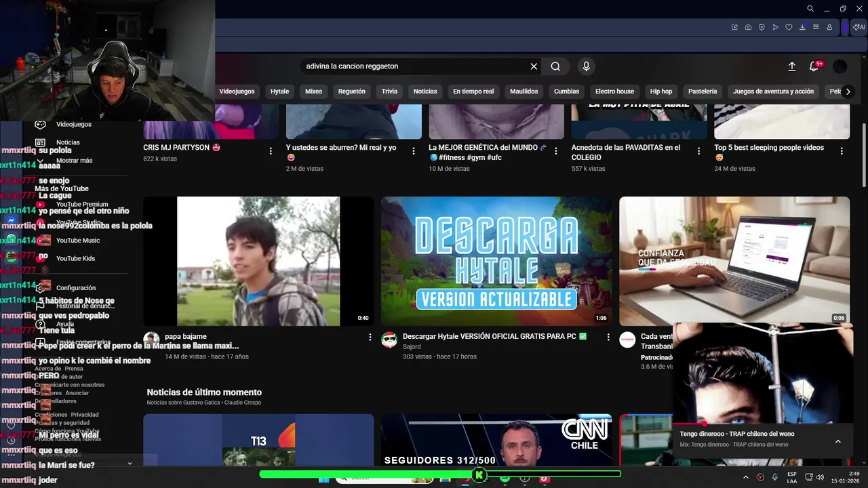Clear the YouTube search box text
This screenshot has height=488, width=868.
[x=534, y=66]
